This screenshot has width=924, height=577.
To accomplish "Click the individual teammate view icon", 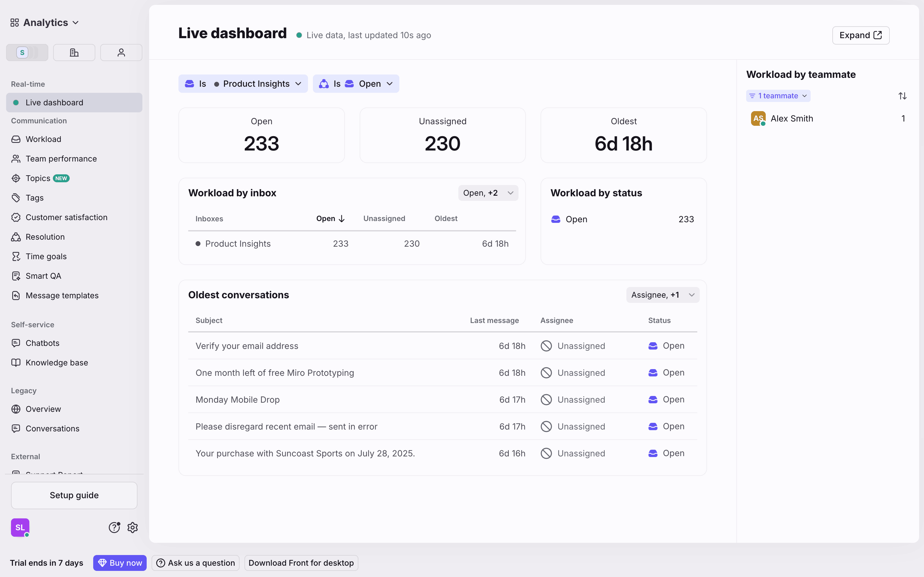I will [x=121, y=52].
